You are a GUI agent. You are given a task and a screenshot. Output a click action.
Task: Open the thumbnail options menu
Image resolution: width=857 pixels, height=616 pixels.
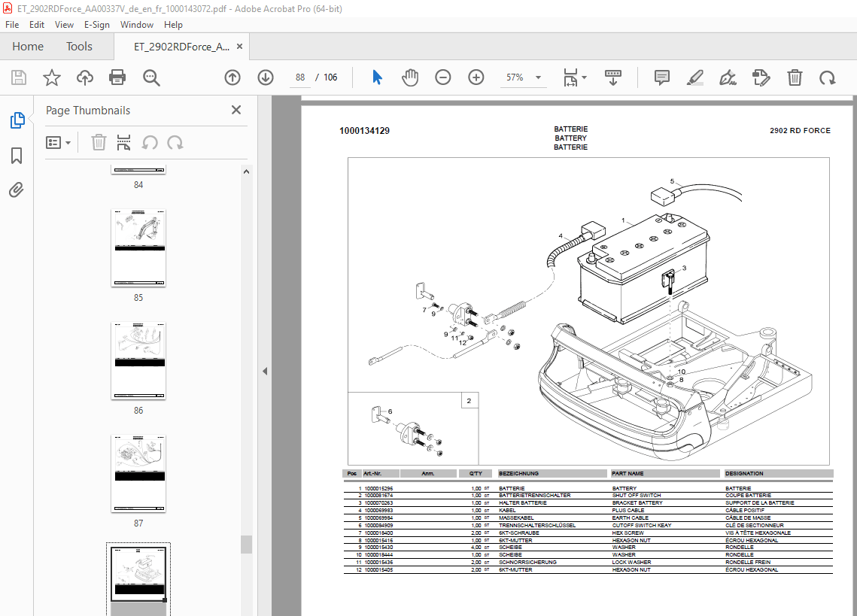58,142
